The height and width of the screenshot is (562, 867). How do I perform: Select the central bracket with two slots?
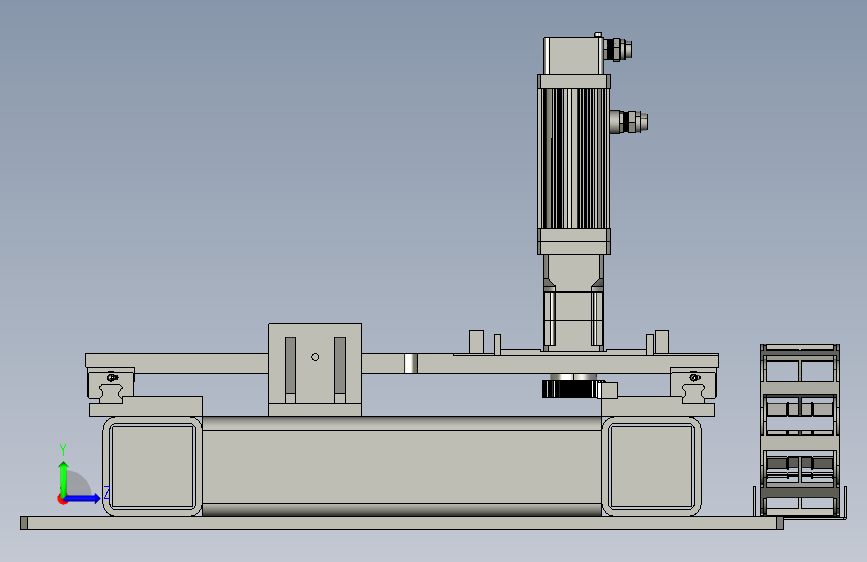coord(315,370)
